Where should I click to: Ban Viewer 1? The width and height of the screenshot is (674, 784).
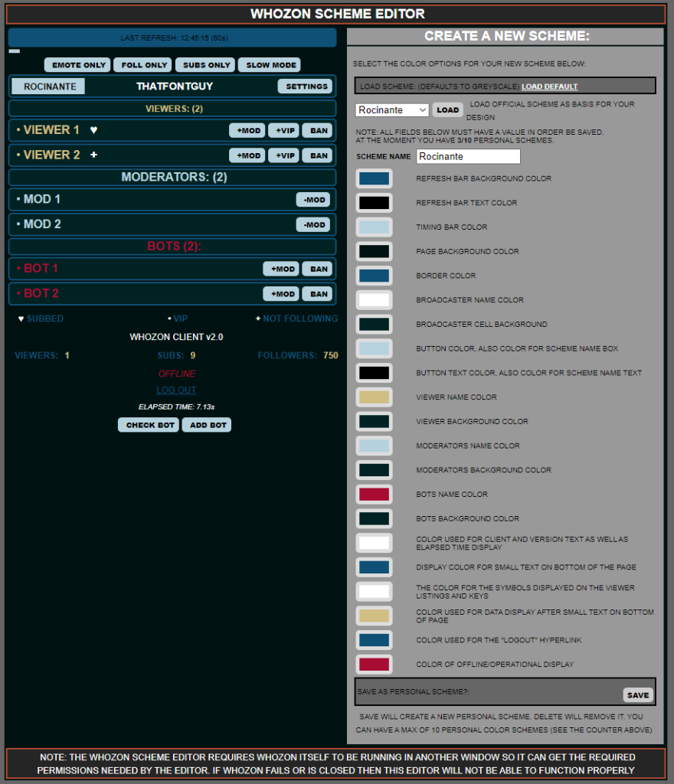319,131
